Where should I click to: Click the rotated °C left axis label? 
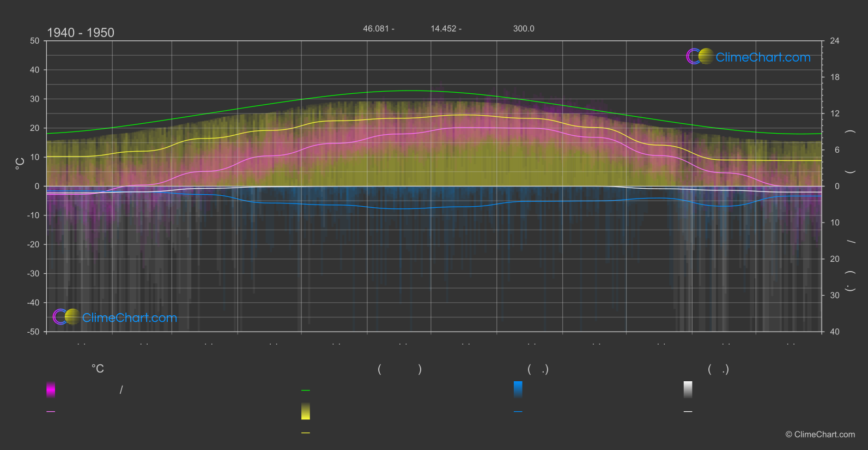point(20,164)
